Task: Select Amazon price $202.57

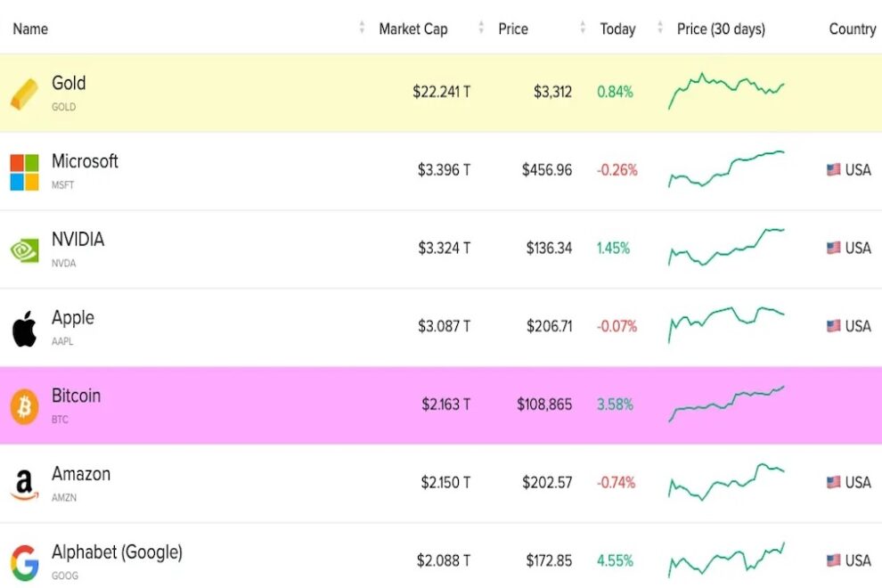Action: [547, 483]
